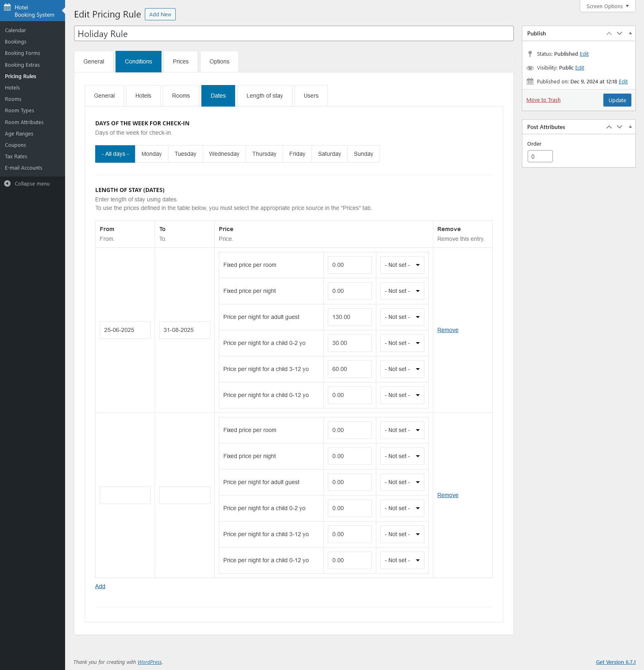Viewport: 644px width, 670px height.
Task: Move Publish box down with arrow icon
Action: 620,33
